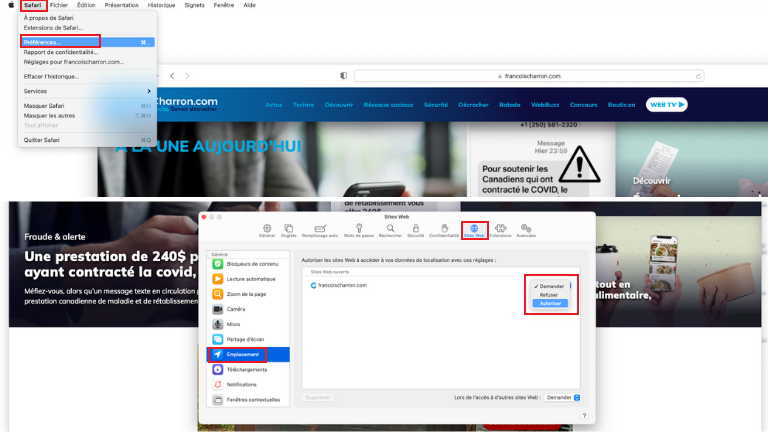Choose Autoriser in the location popup
Image resolution: width=768 pixels, height=432 pixels.
(x=550, y=304)
